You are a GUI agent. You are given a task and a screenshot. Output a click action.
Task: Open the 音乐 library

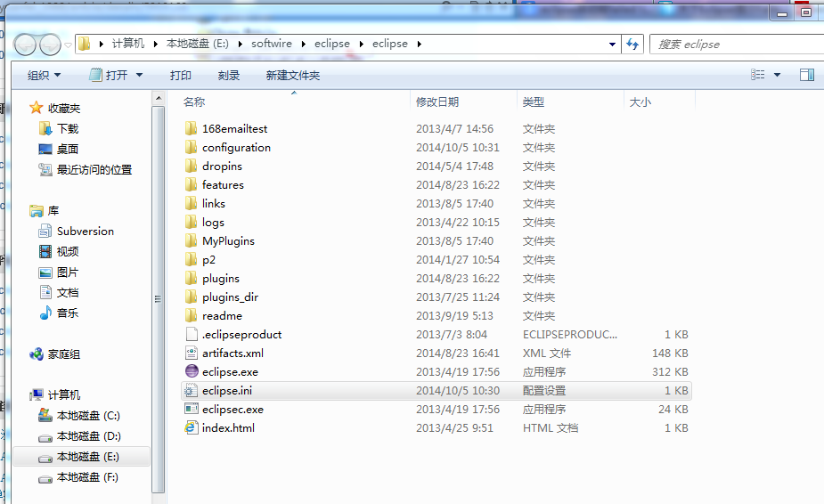[x=68, y=313]
